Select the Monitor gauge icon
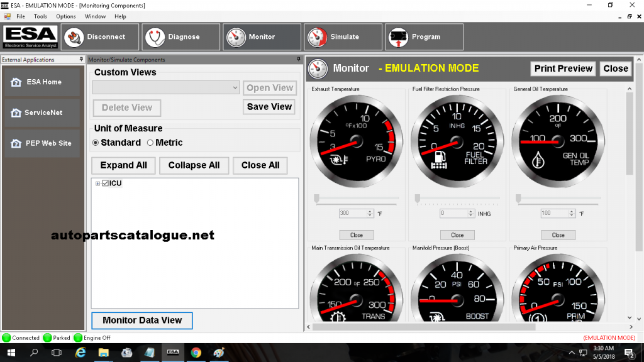 tap(235, 36)
